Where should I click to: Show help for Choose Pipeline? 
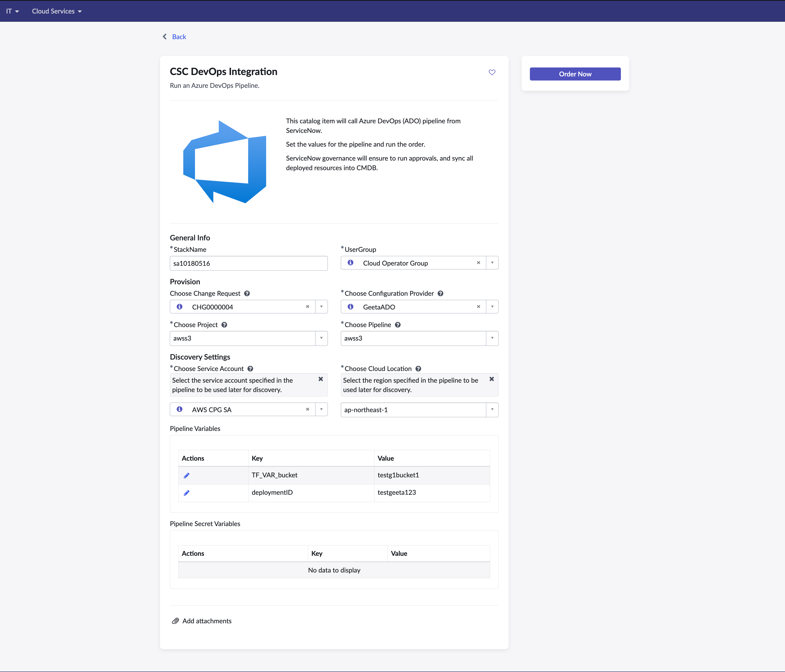(x=398, y=325)
